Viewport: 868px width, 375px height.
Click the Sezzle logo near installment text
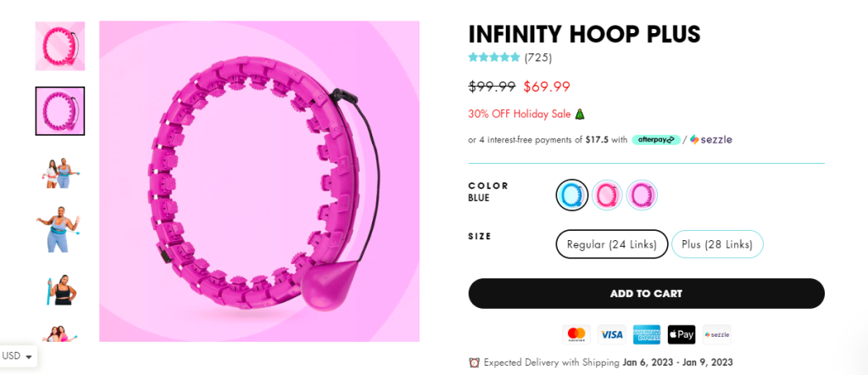click(x=710, y=139)
